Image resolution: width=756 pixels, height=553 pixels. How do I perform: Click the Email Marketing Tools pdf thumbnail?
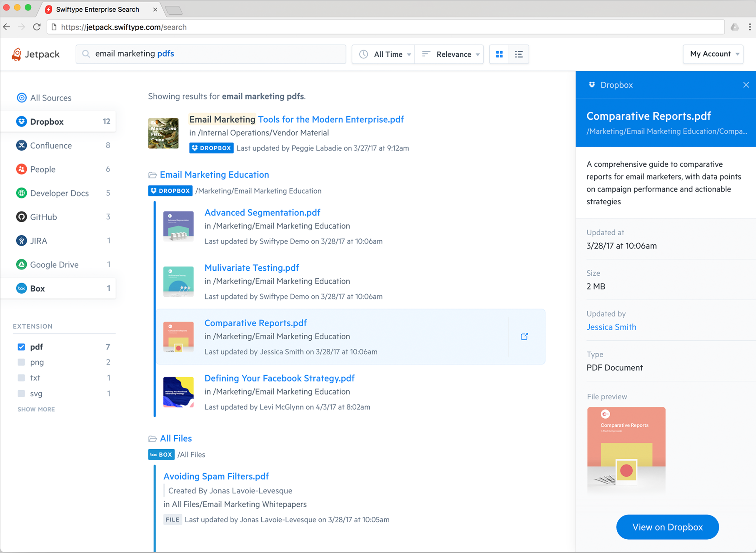tap(163, 133)
